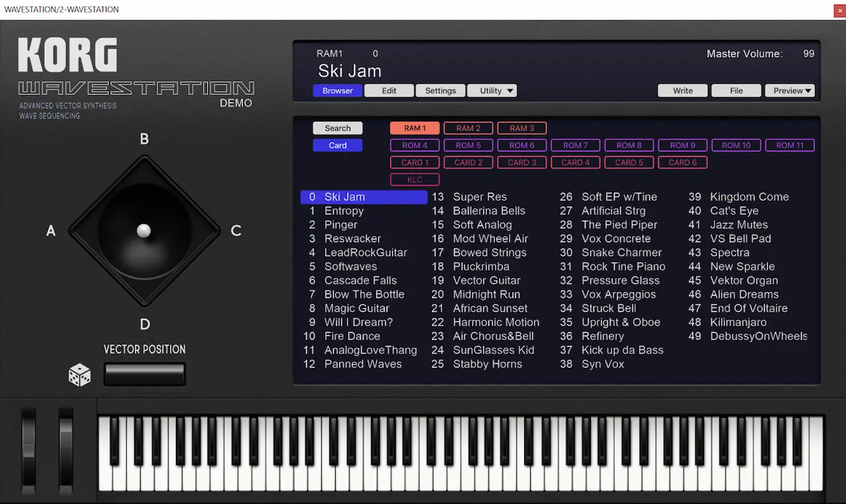
Task: Click the vector joystick ball
Action: [x=143, y=231]
